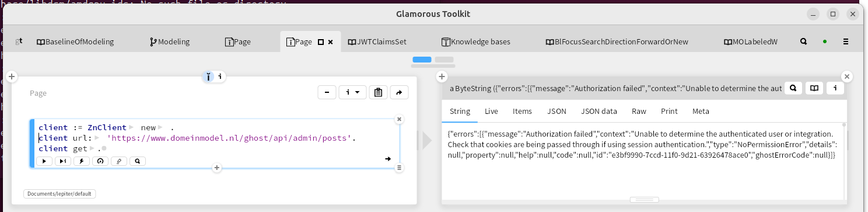Click the curved arrow share button
The width and height of the screenshot is (868, 212).
pyautogui.click(x=400, y=92)
